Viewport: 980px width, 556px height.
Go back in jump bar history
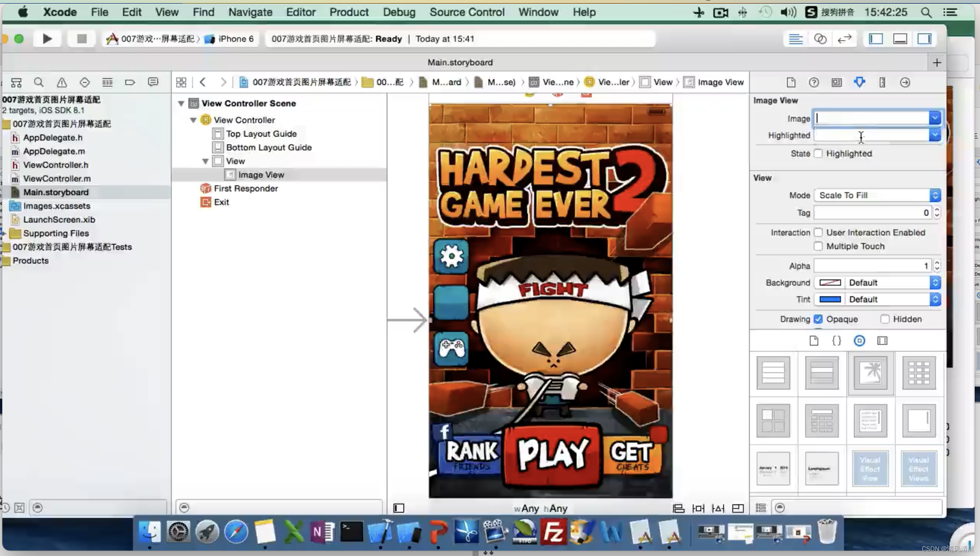pyautogui.click(x=203, y=82)
